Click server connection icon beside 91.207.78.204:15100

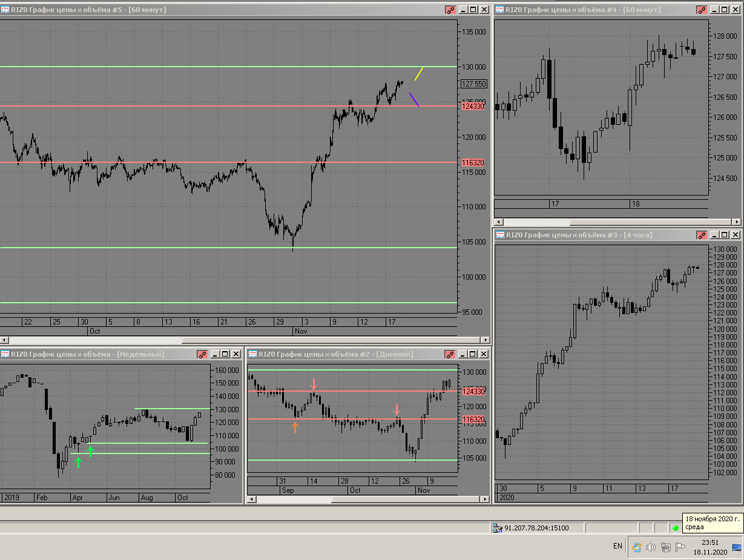[x=498, y=528]
